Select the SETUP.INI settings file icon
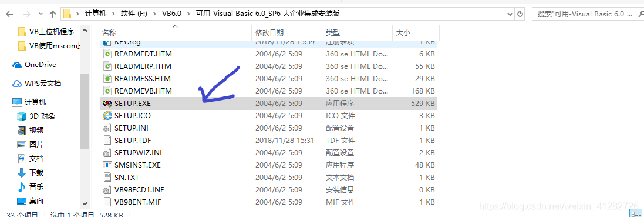This screenshot has width=644, height=217. [107, 128]
